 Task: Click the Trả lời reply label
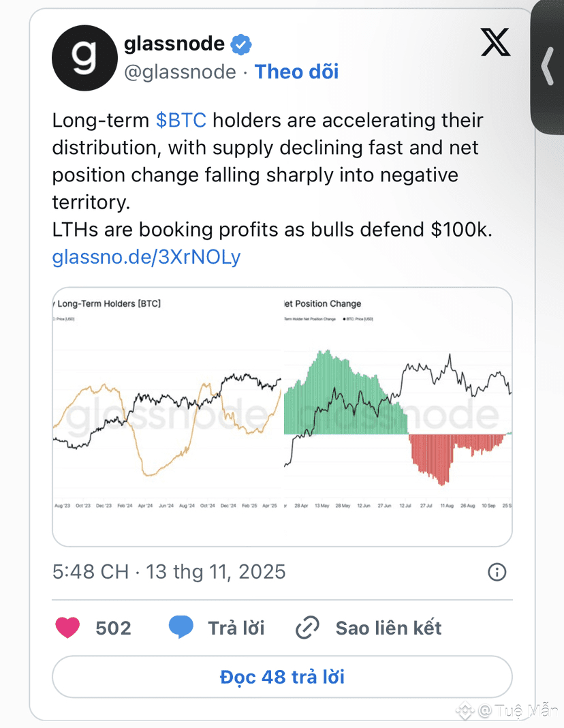pos(236,628)
